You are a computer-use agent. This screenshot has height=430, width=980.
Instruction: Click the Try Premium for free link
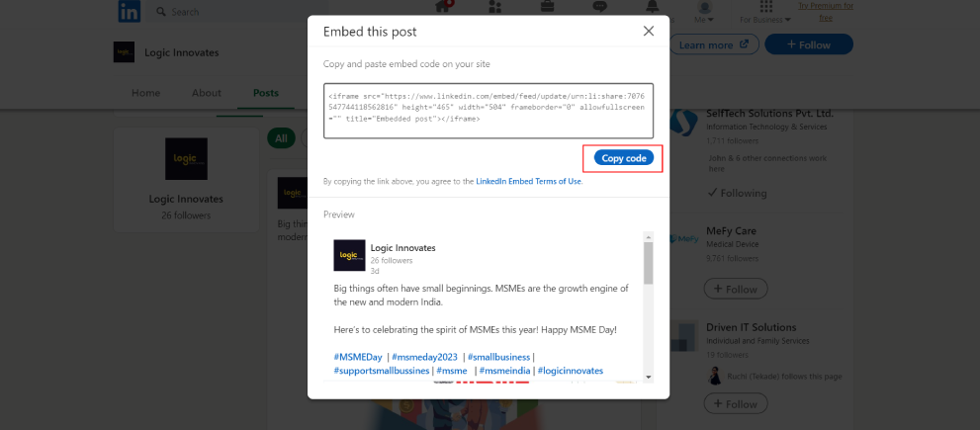826,12
